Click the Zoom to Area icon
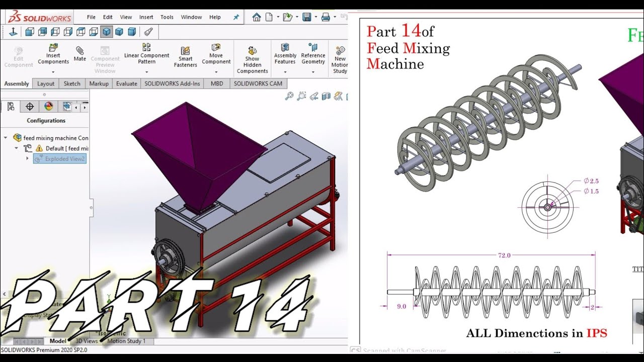644x362 pixels. click(301, 96)
